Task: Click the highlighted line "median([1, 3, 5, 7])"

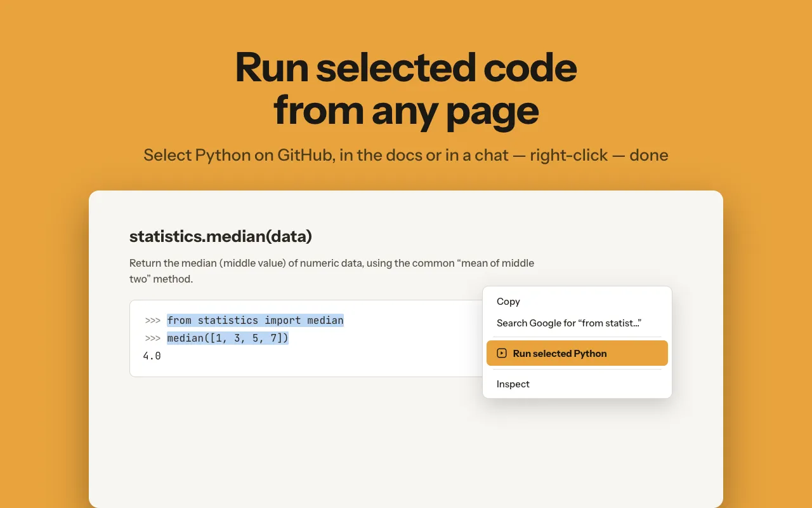Action: coord(228,338)
